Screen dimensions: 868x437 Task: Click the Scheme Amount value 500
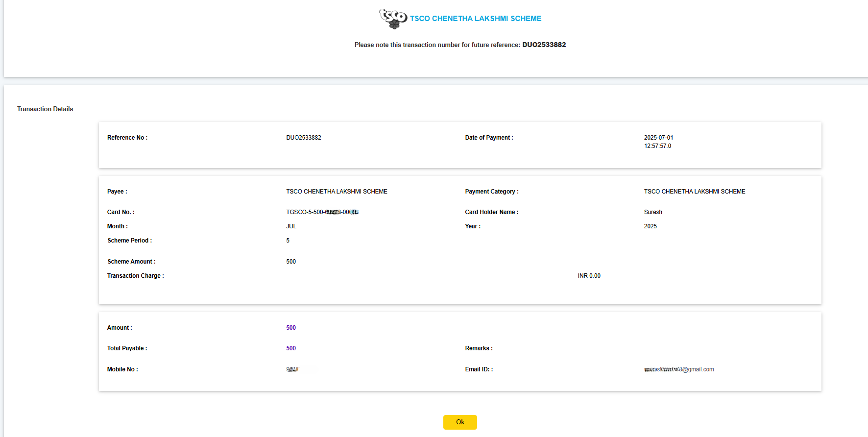pyautogui.click(x=291, y=262)
